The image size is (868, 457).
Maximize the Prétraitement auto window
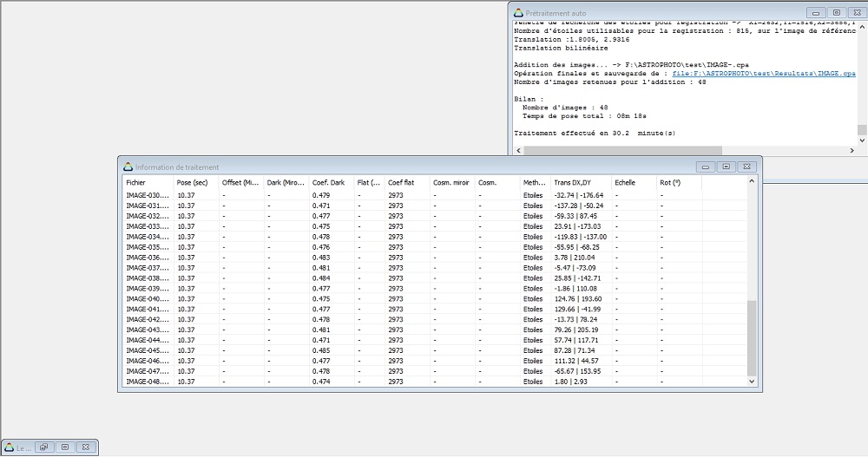(836, 13)
